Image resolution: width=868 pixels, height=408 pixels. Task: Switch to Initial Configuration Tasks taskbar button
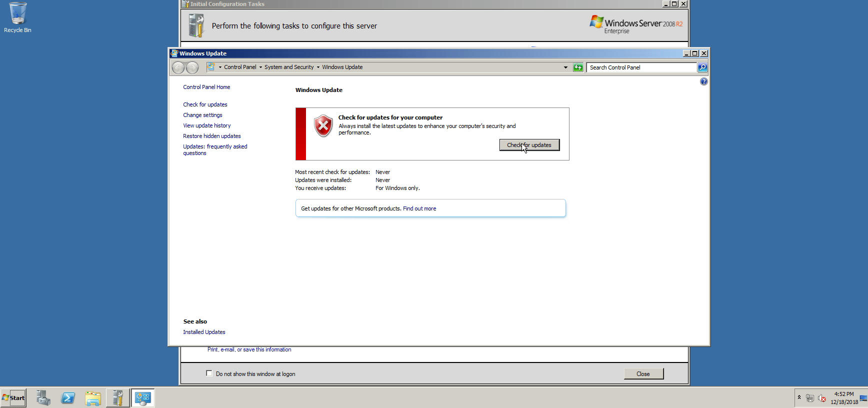(x=118, y=398)
